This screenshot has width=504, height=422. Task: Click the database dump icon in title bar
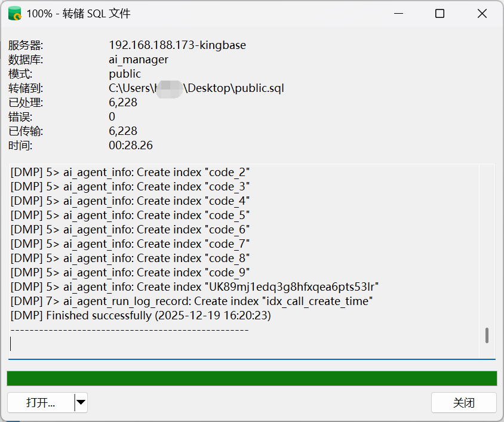click(15, 14)
